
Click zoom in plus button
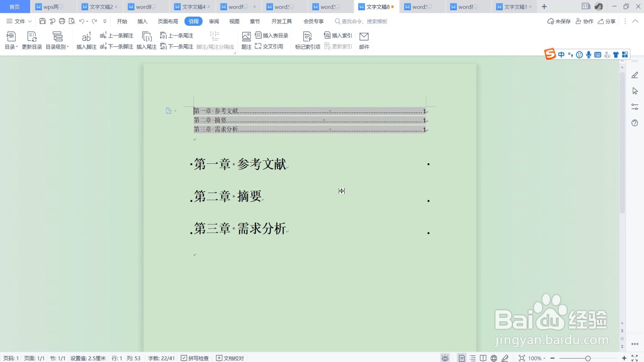click(x=624, y=358)
